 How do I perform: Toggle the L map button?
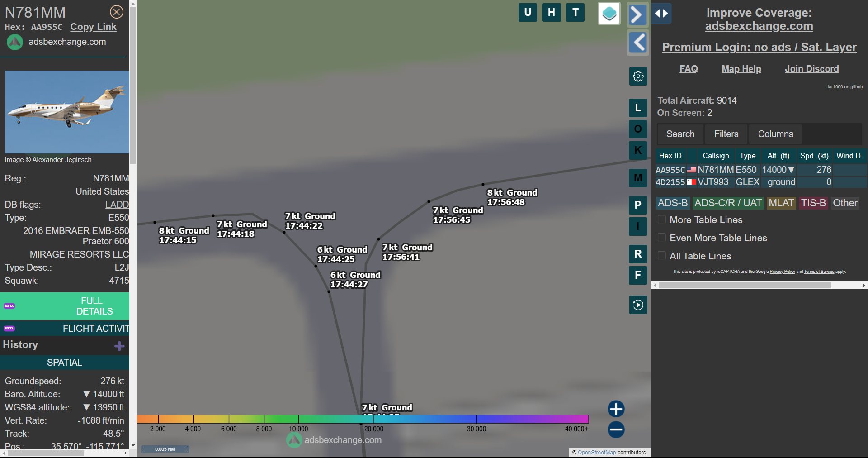click(x=638, y=108)
